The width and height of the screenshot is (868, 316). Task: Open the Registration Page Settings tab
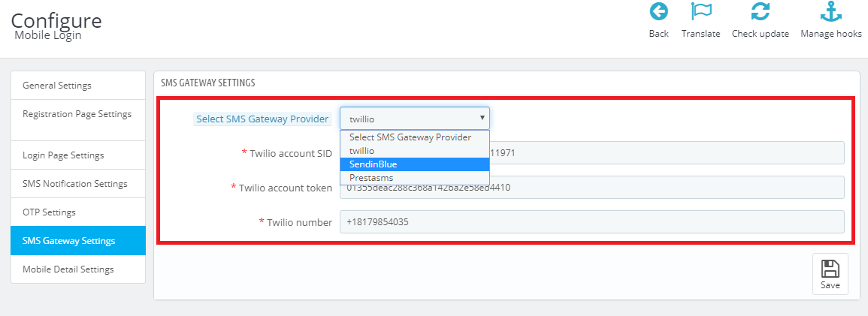pos(78,120)
